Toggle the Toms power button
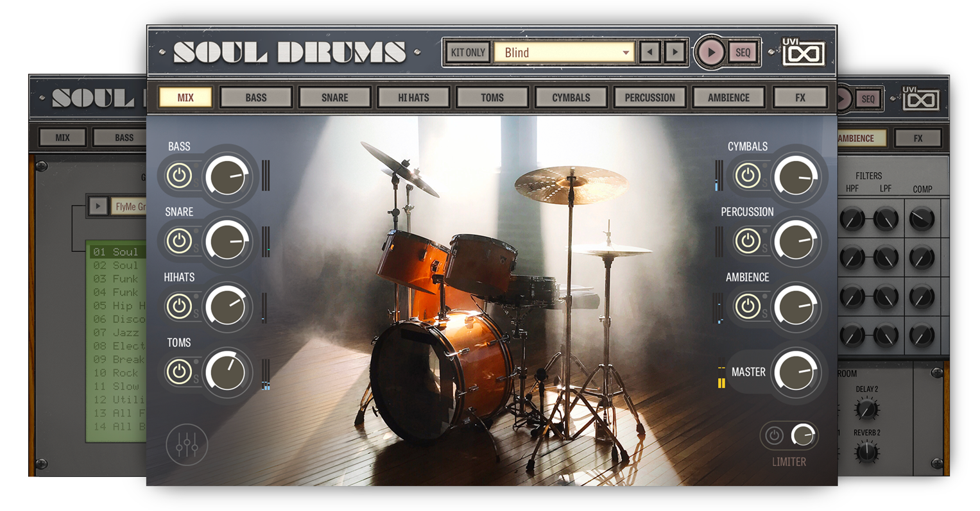Screen dimensions: 980x511 tap(179, 372)
